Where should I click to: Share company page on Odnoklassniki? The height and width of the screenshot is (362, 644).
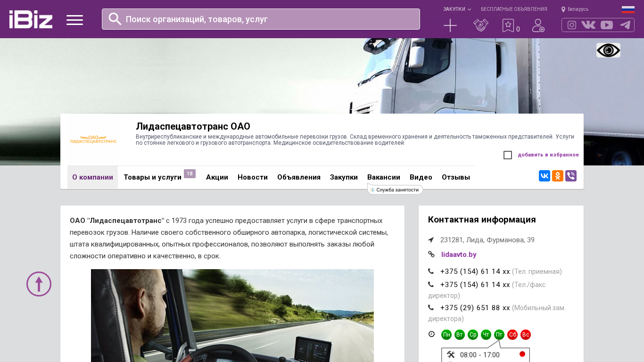[558, 176]
